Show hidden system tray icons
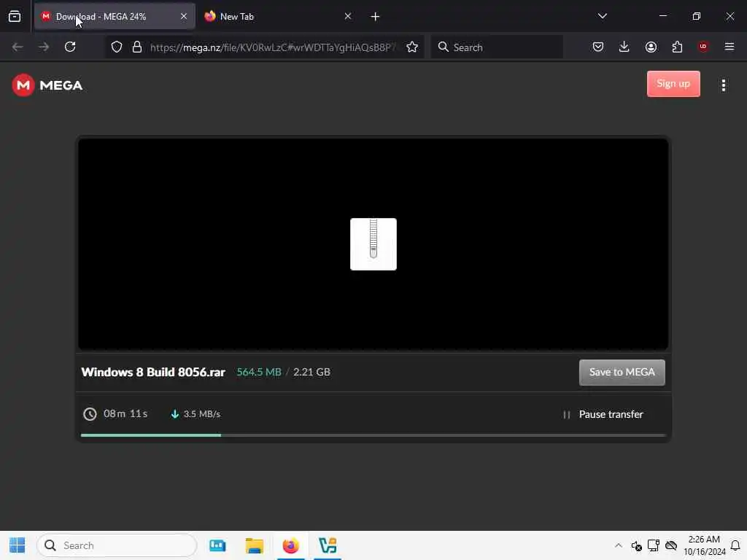The image size is (747, 560). [x=619, y=545]
